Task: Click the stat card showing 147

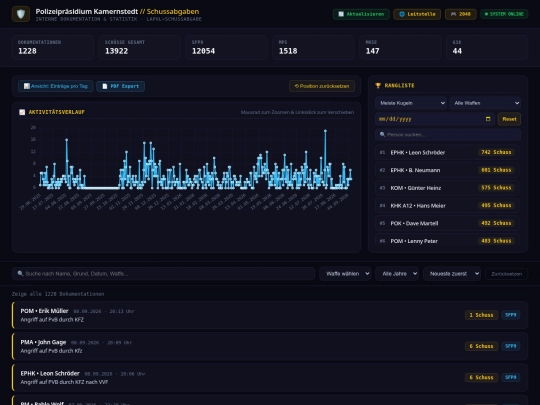Action: coord(401,47)
